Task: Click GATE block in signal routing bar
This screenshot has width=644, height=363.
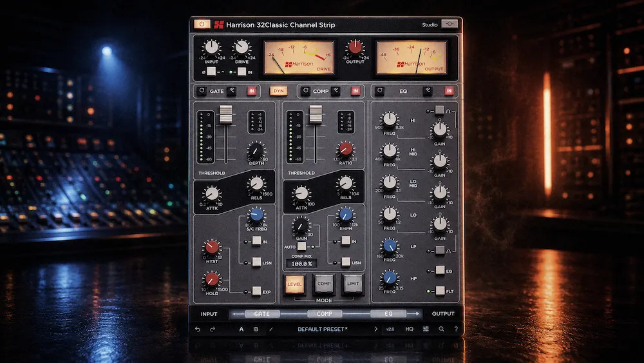Action: click(262, 313)
